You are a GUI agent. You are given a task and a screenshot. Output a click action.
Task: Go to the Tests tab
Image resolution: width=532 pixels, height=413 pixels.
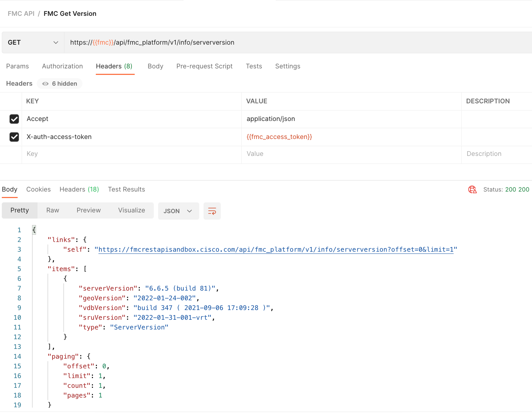(x=254, y=66)
